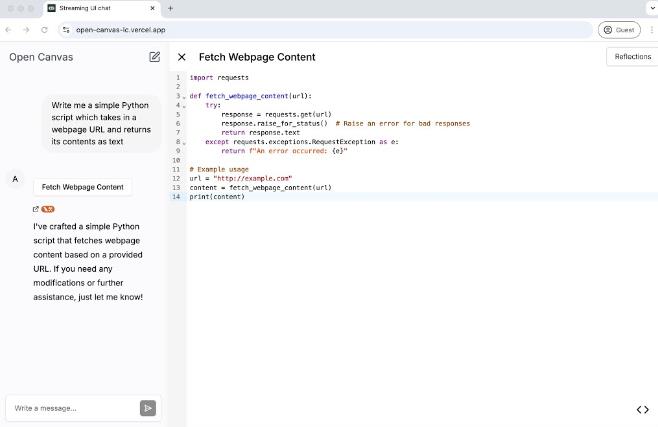This screenshot has width=658, height=427.
Task: Click the 'An error occurred' return line
Action: (x=284, y=151)
